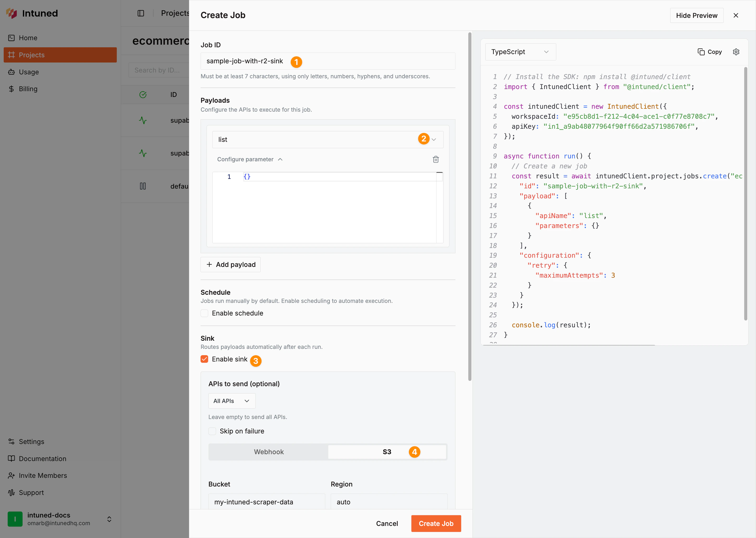Open the TypeScript language dropdown

coord(520,52)
